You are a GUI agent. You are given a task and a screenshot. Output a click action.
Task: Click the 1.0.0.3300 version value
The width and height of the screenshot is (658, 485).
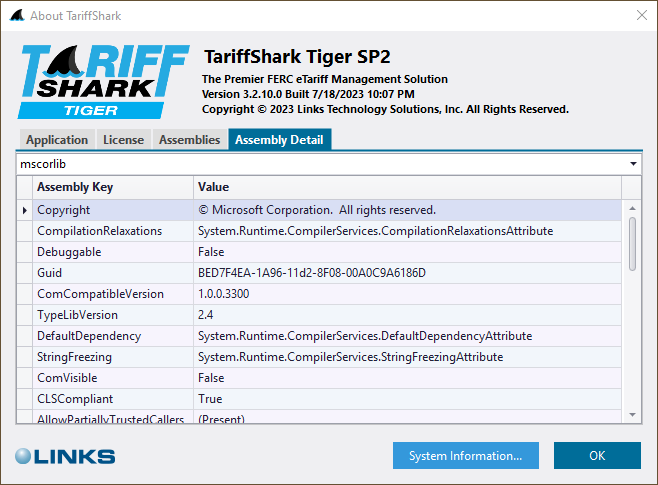click(x=407, y=294)
